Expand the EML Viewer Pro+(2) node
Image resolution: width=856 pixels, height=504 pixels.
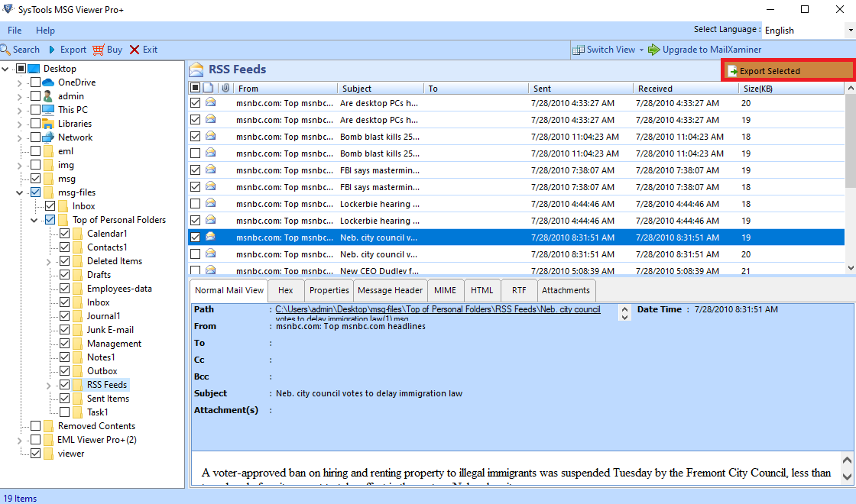point(20,440)
